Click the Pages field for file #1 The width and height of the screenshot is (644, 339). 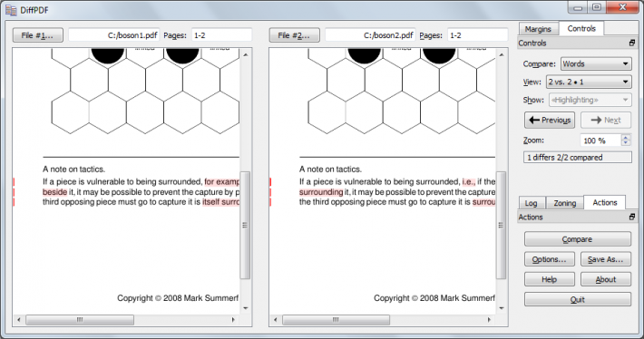[x=221, y=35]
